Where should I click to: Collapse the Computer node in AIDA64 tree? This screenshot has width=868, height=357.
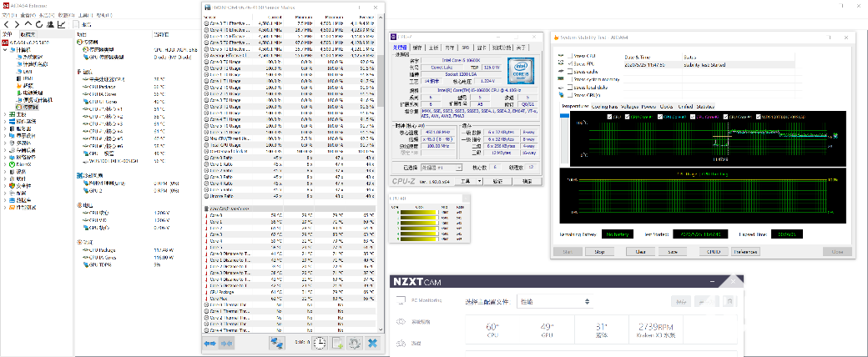pyautogui.click(x=6, y=50)
